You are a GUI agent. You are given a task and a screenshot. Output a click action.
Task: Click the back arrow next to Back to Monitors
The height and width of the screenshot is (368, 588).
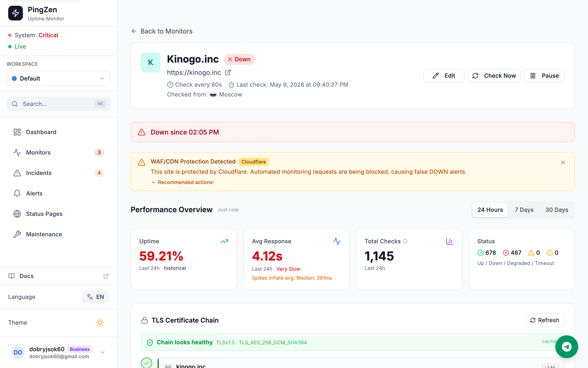click(x=134, y=31)
